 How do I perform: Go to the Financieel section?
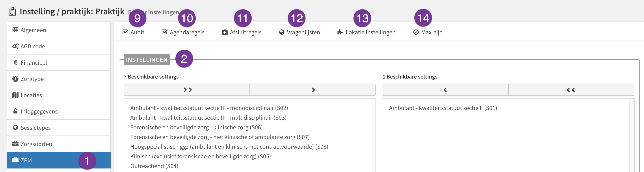pos(58,62)
